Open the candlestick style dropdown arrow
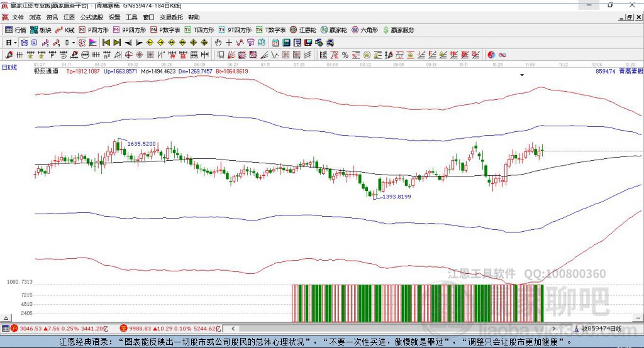Viewport: 644px width, 348px height. (x=74, y=43)
